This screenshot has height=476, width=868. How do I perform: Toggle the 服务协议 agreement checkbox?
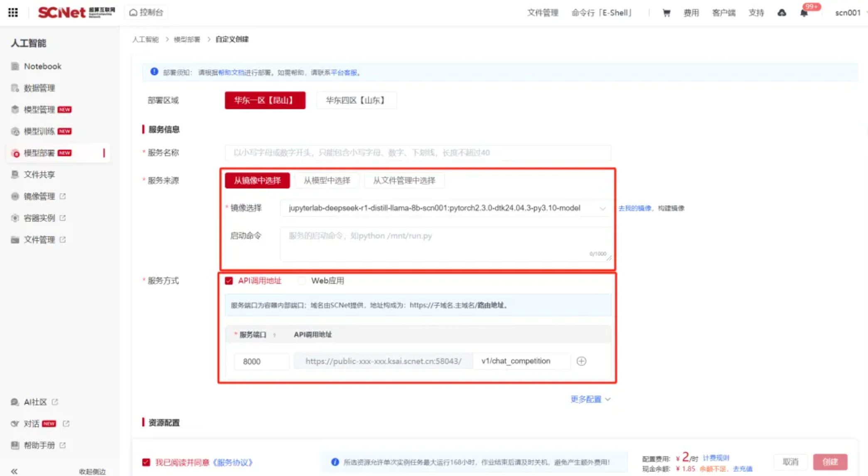pyautogui.click(x=146, y=462)
